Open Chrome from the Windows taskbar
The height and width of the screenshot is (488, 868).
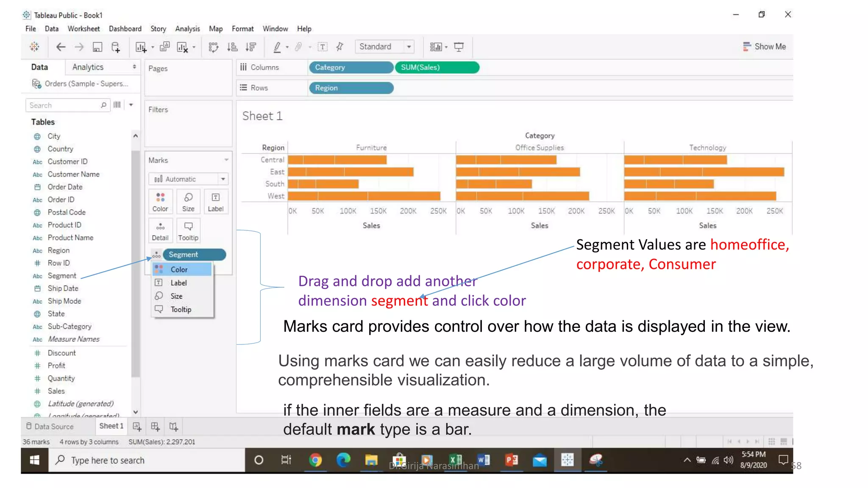315,460
